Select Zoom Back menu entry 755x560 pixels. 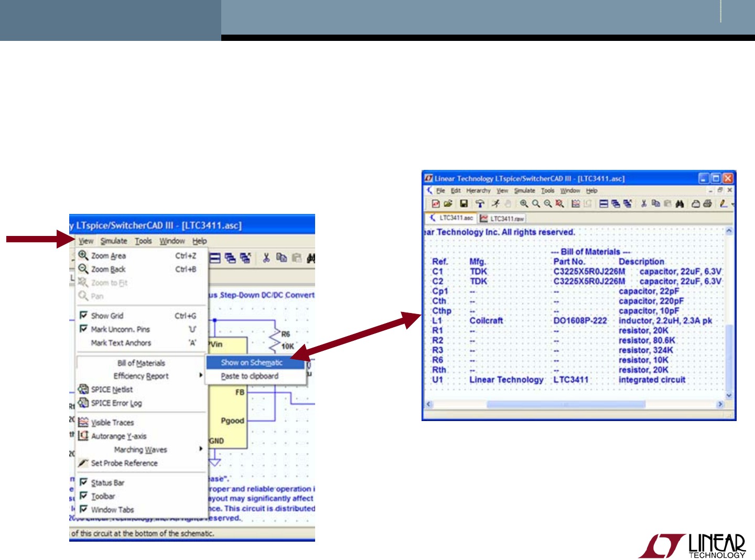[141, 270]
